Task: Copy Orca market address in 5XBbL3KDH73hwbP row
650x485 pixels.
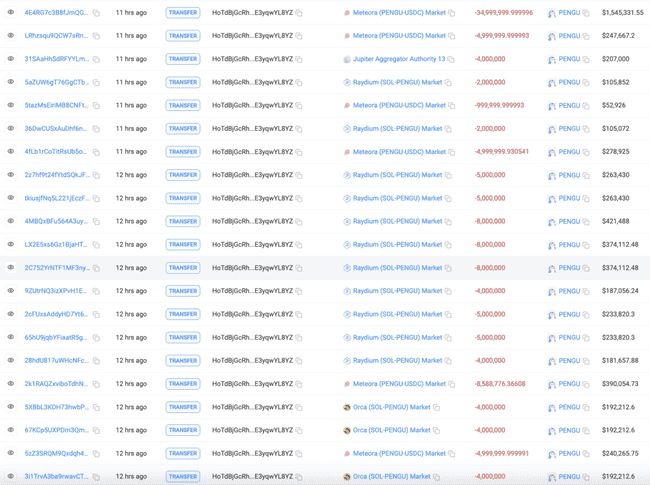Action: (437, 408)
